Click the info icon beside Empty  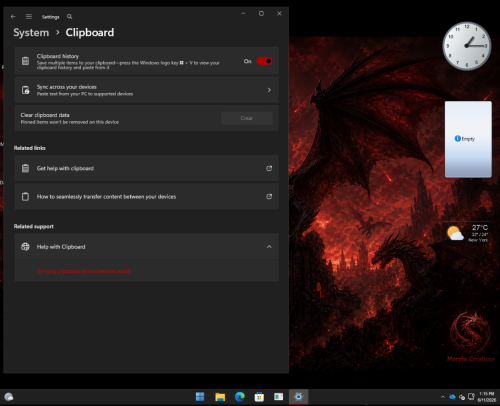pyautogui.click(x=458, y=138)
